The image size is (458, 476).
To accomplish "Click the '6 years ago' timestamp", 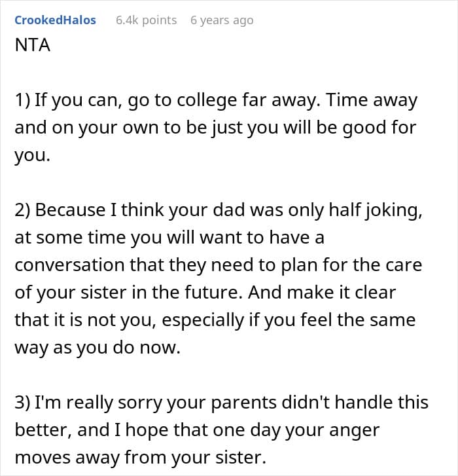I will coord(221,20).
